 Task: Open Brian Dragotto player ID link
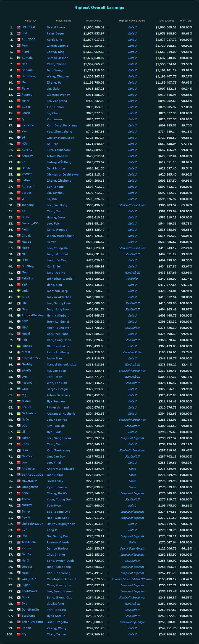32,622
